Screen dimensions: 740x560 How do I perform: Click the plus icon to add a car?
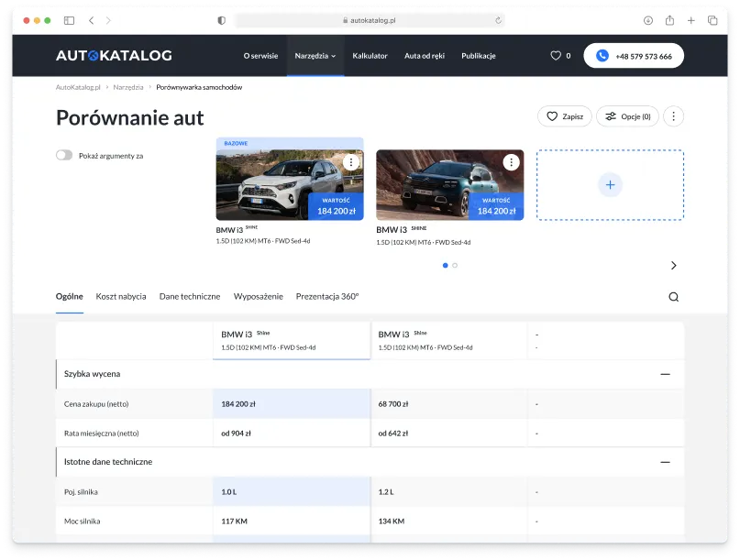pos(610,185)
